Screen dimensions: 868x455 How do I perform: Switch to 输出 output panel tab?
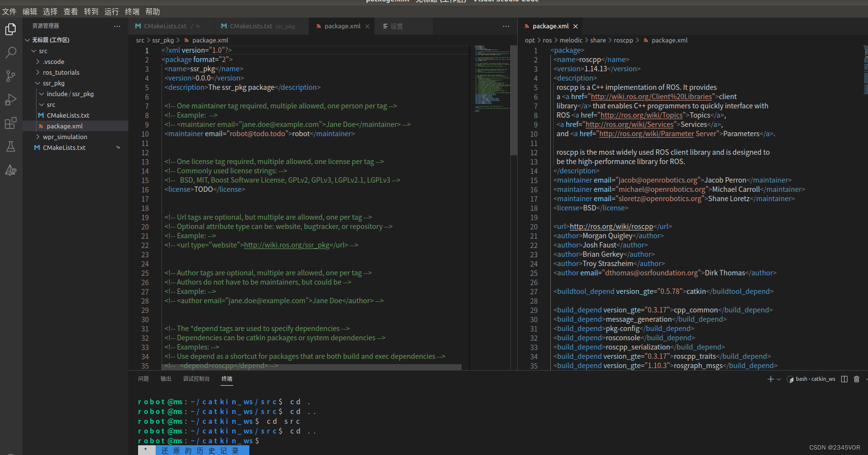(x=166, y=379)
